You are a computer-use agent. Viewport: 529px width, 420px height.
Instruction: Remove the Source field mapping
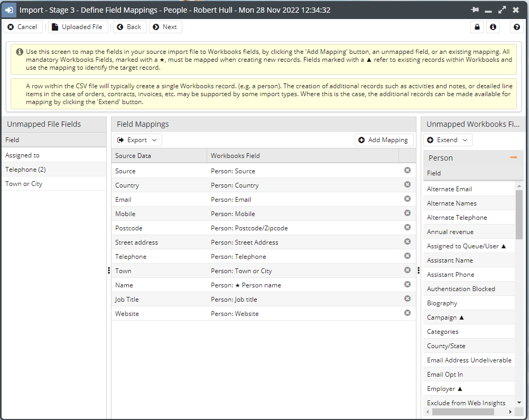point(407,170)
